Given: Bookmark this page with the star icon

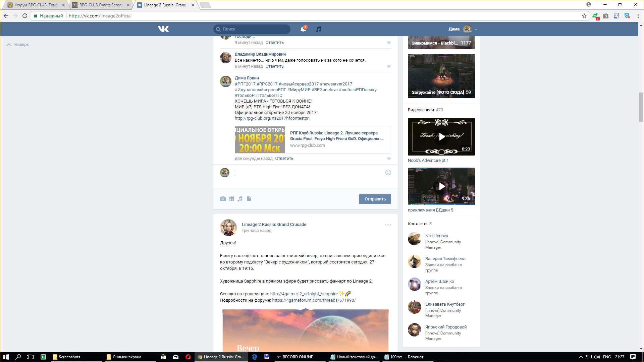Looking at the screenshot, I should [584, 16].
